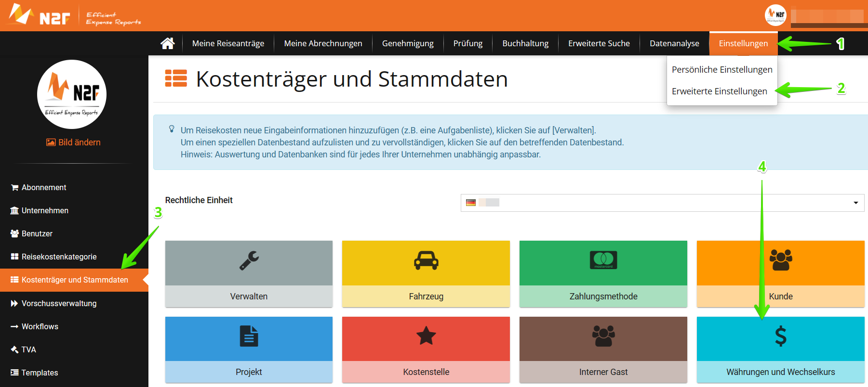Click the arrow icon beside Workflows
The image size is (868, 387).
[14, 326]
